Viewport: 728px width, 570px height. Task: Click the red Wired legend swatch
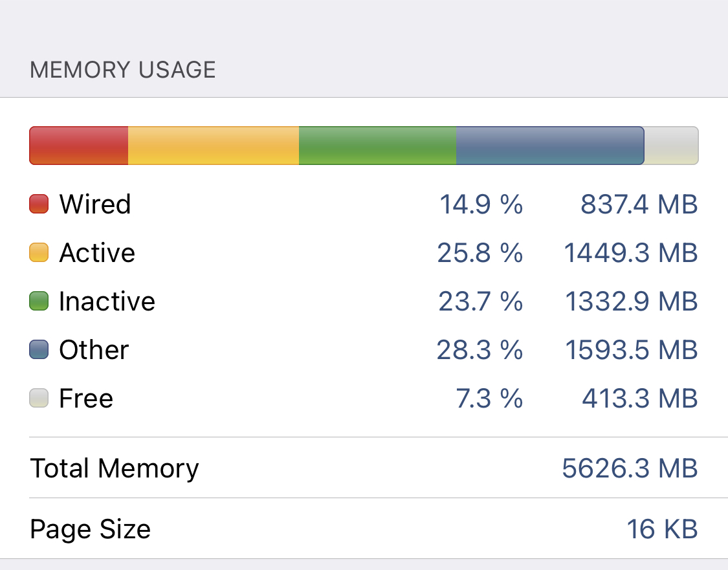tap(39, 204)
